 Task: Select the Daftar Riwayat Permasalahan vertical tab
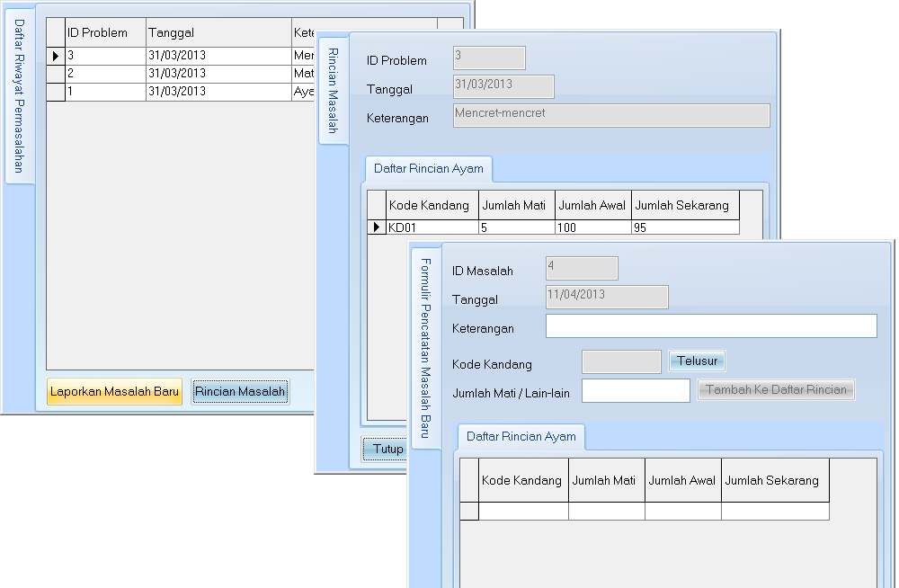tap(20, 96)
